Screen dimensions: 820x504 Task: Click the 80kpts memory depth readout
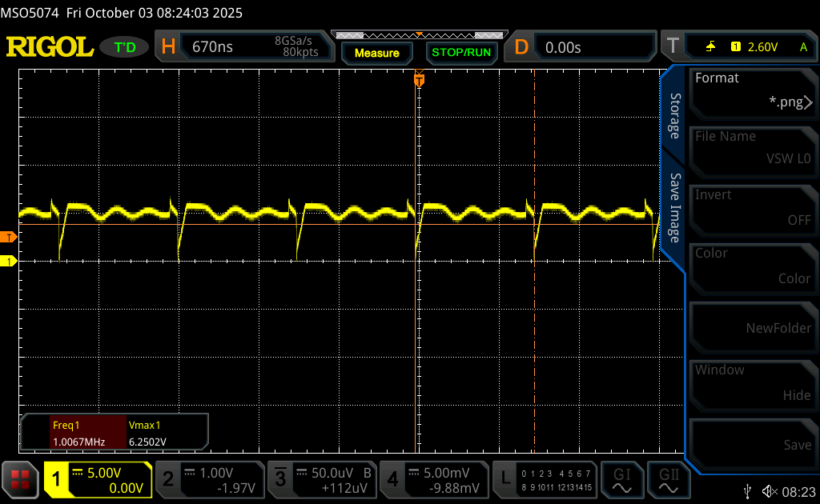tap(301, 52)
